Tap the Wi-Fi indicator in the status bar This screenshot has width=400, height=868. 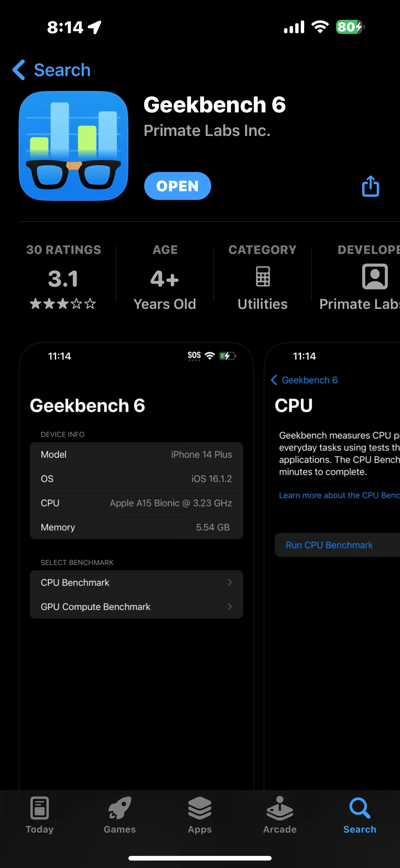(x=320, y=27)
